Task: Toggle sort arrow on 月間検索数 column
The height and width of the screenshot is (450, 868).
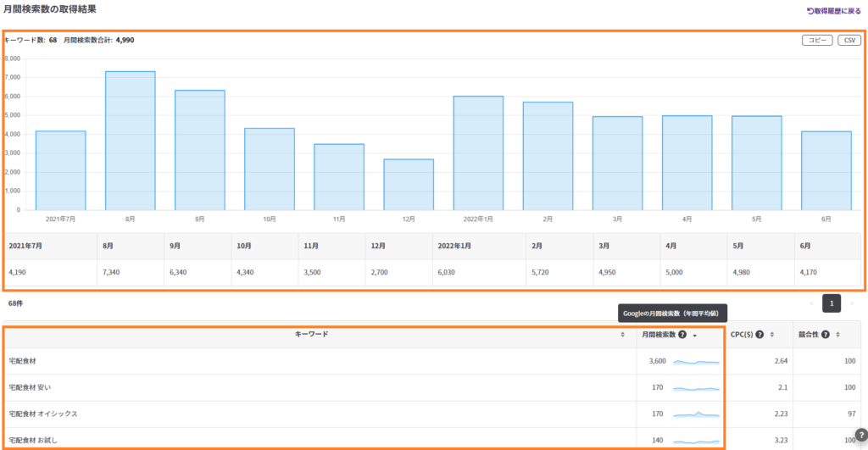Action: 695,336
